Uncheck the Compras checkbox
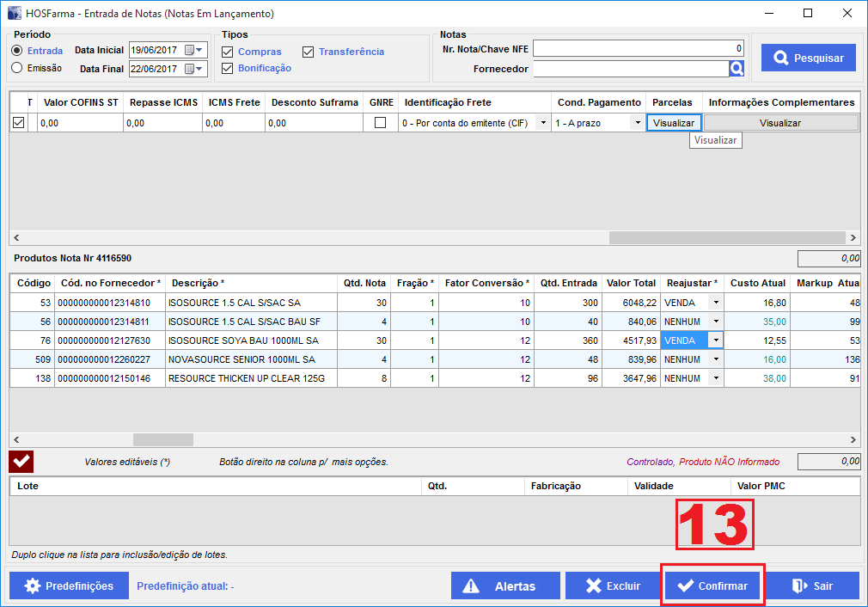The image size is (868, 607). tap(227, 52)
